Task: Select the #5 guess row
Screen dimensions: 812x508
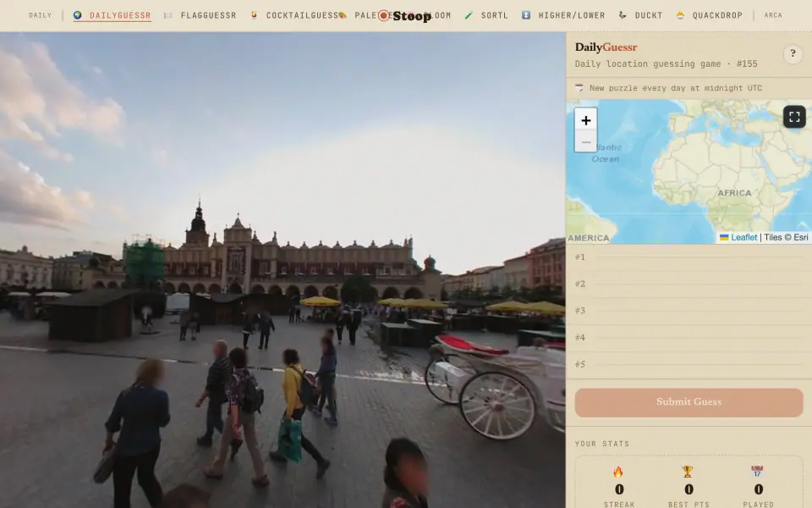Action: point(689,364)
